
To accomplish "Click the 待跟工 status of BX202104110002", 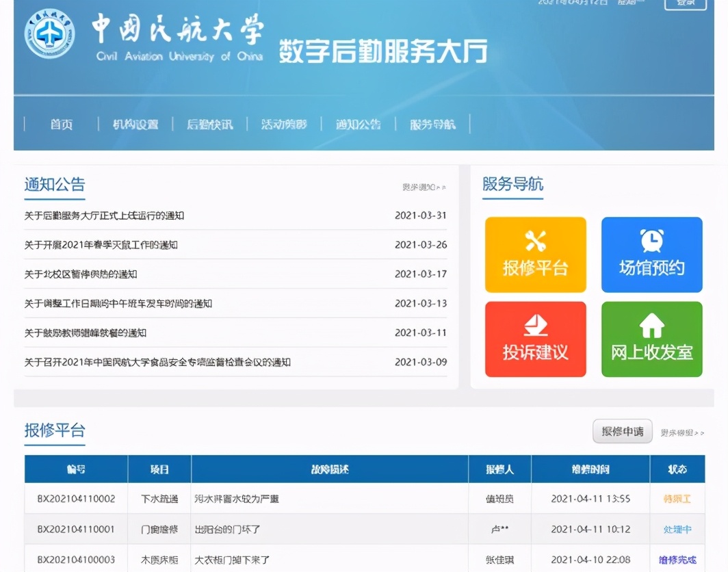I will [677, 500].
